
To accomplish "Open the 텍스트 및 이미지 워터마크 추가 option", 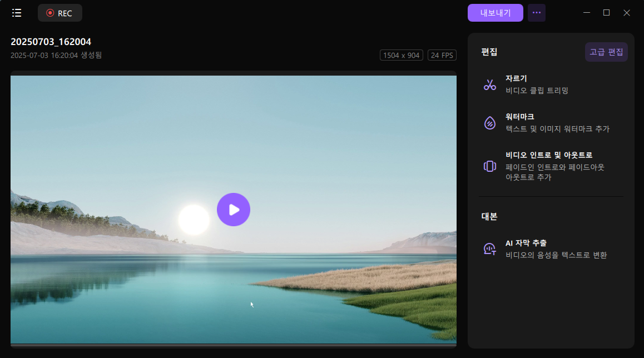I will tap(557, 129).
